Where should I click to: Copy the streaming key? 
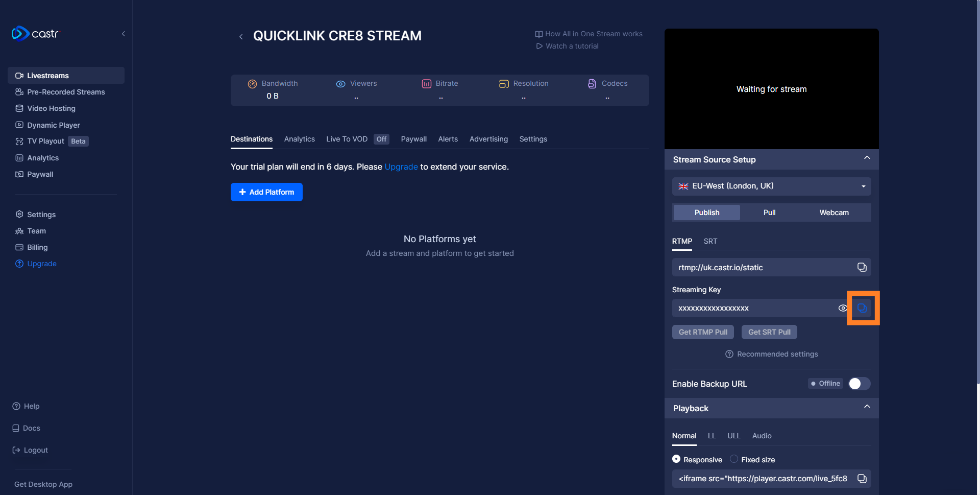tap(862, 308)
